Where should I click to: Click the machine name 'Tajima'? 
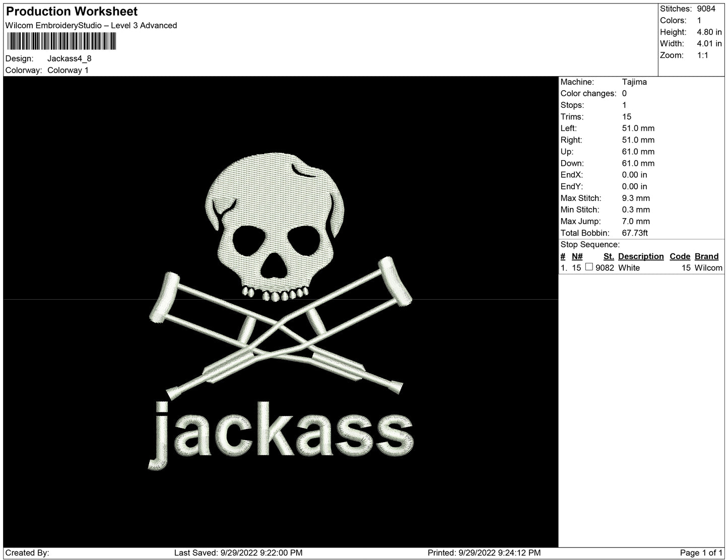[x=634, y=82]
